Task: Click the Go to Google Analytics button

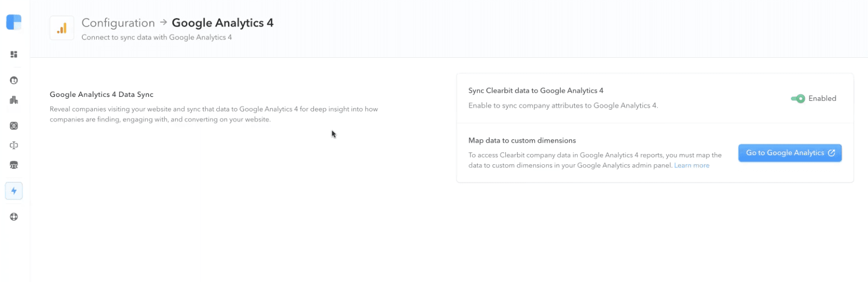Action: click(790, 153)
